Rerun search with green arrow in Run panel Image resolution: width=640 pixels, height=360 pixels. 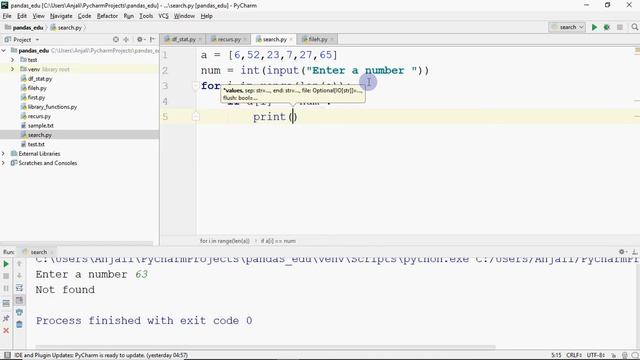[x=6, y=264]
